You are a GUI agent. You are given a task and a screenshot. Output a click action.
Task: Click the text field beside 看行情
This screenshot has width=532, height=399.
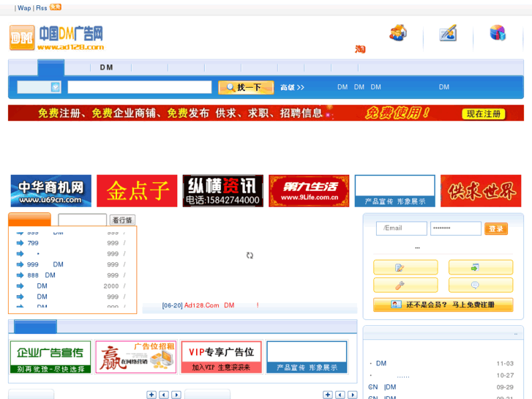(x=83, y=220)
